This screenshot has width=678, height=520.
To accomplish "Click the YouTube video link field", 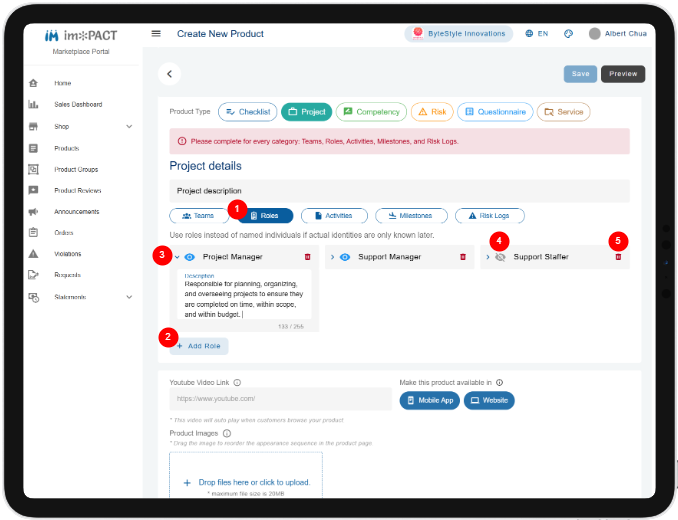I will point(281,399).
